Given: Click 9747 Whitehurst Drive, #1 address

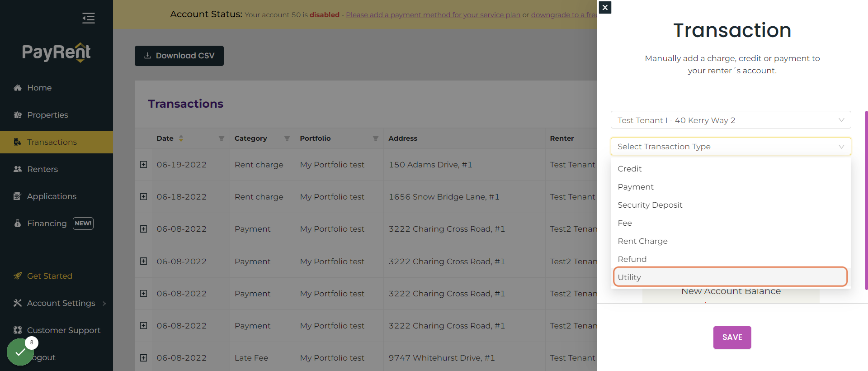Looking at the screenshot, I should [442, 358].
